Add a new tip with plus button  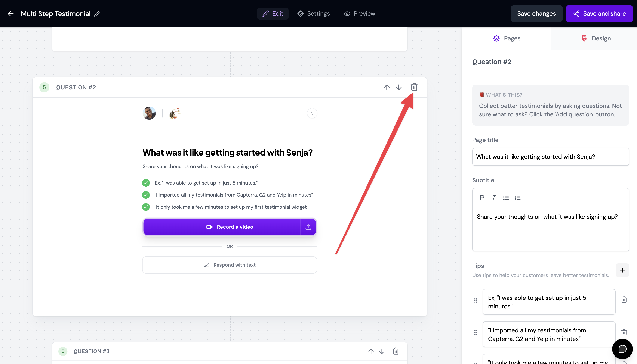pyautogui.click(x=622, y=270)
